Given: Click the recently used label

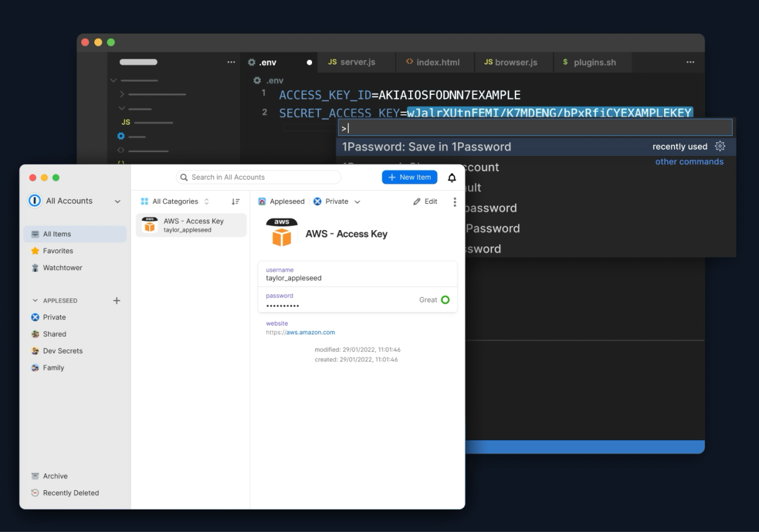Looking at the screenshot, I should [x=680, y=147].
